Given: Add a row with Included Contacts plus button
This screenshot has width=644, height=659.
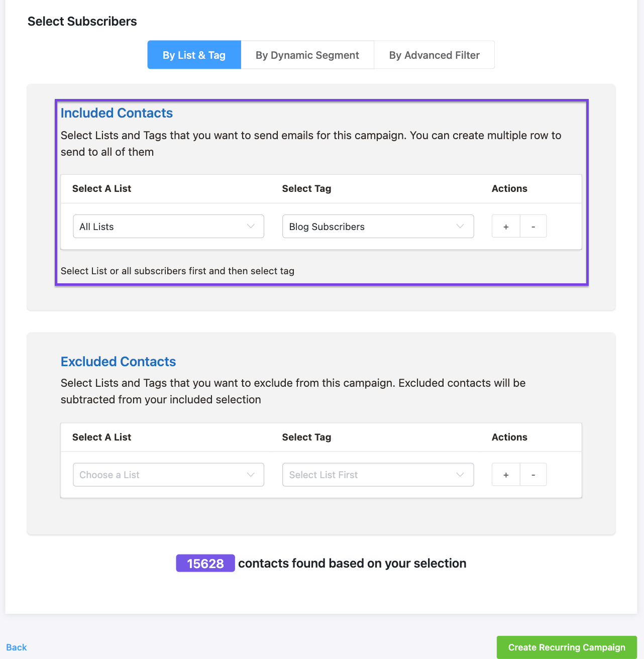Looking at the screenshot, I should tap(506, 227).
